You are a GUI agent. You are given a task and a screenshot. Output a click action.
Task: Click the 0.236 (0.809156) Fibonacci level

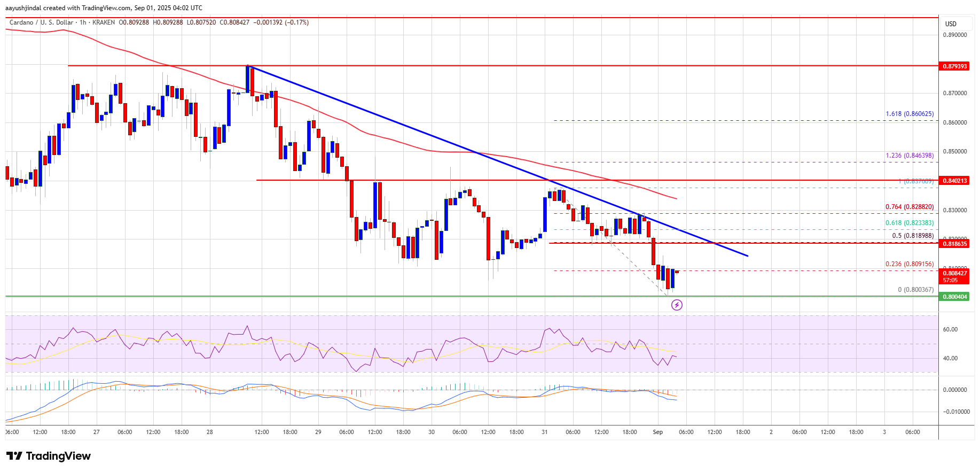click(x=910, y=264)
